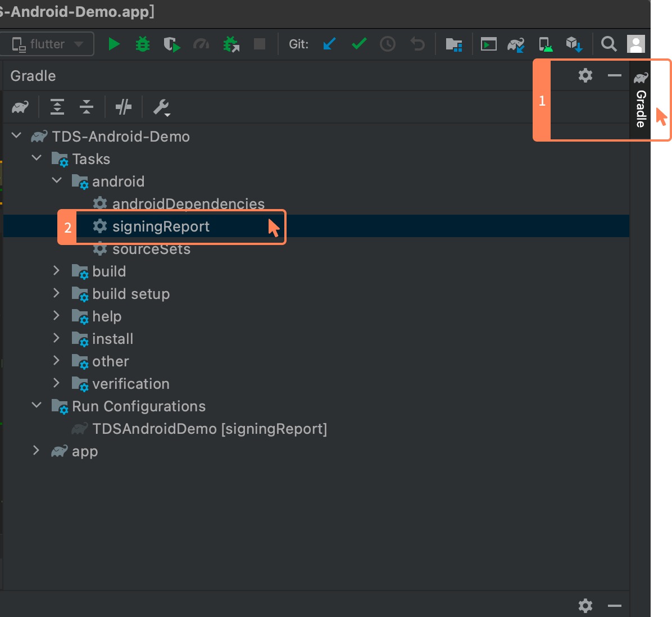This screenshot has height=617, width=672.
Task: Expand the build setup tasks folder
Action: pyautogui.click(x=56, y=293)
